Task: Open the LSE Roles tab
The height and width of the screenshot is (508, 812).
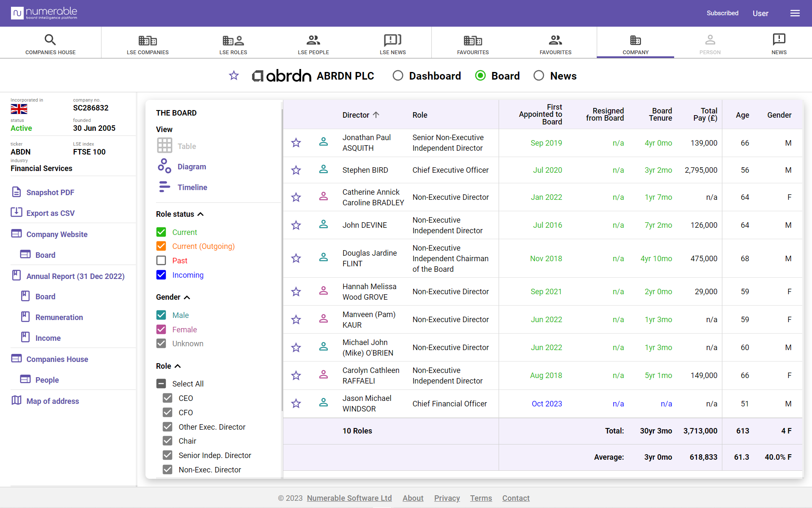Action: (233, 44)
